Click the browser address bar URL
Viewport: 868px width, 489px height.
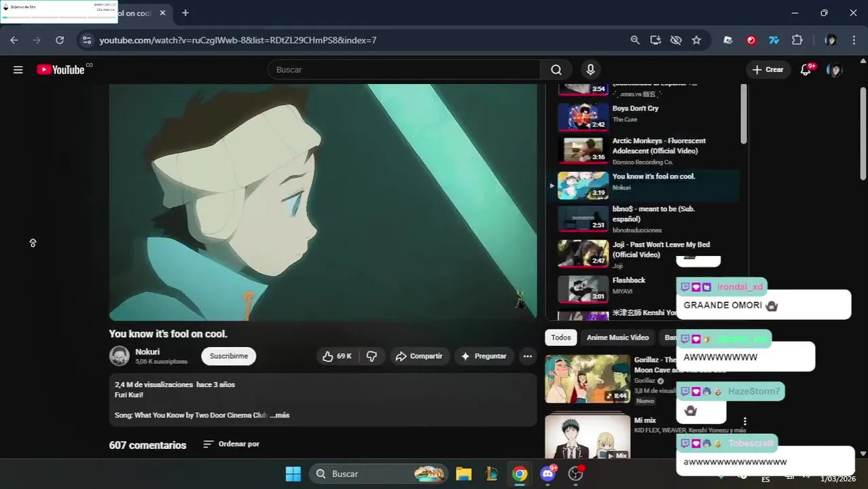[238, 40]
